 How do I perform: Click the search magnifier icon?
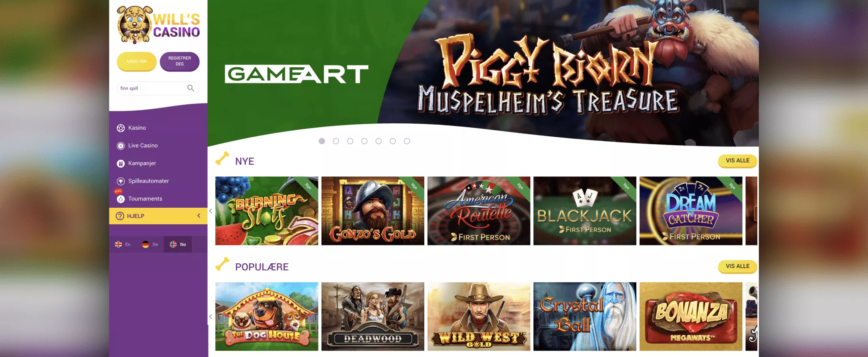[x=191, y=88]
